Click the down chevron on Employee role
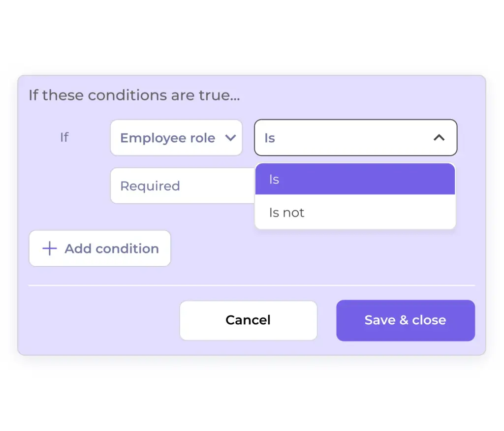Image resolution: width=504 pixels, height=431 pixels. 230,138
